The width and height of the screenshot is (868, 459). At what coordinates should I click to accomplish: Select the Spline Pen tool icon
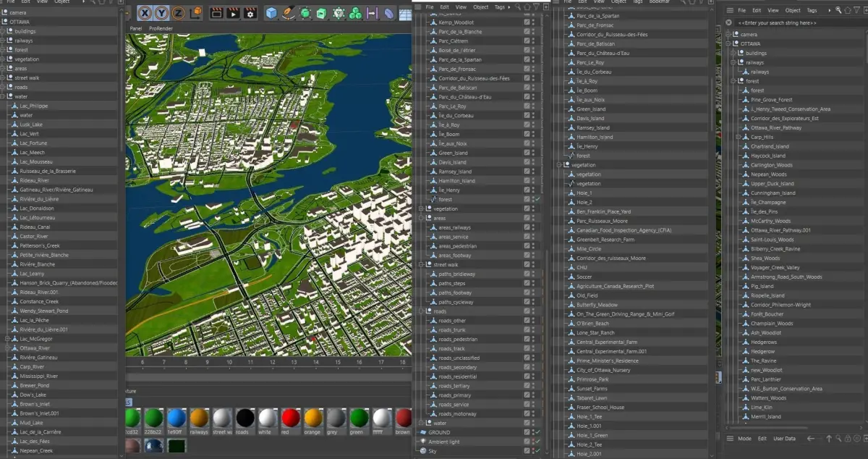289,12
